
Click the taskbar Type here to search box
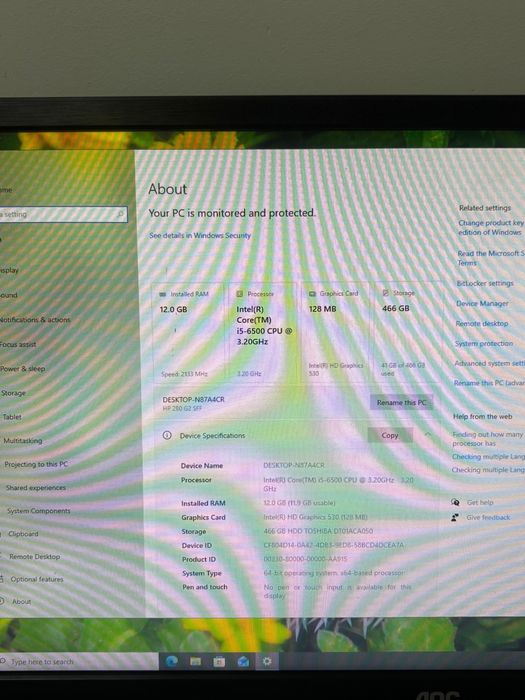[x=79, y=662]
